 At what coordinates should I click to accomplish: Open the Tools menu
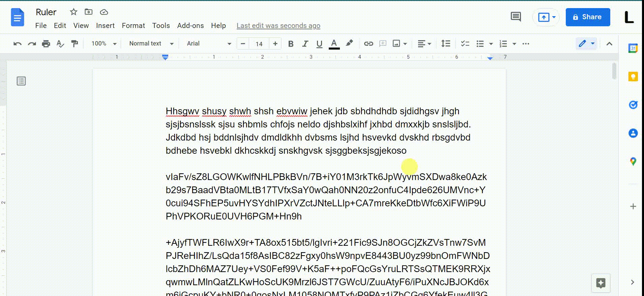161,26
